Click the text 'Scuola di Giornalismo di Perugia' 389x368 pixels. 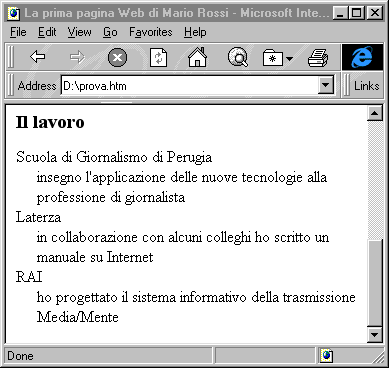(x=114, y=157)
